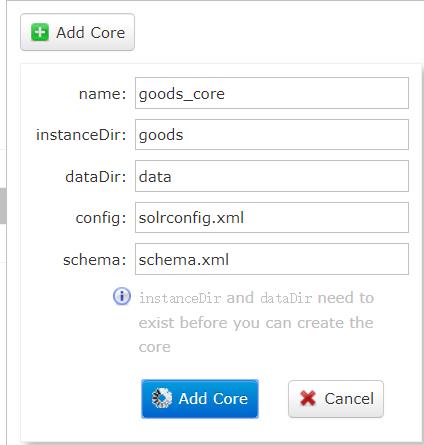Click the schema: field label
This screenshot has width=424, height=445.
(x=95, y=260)
